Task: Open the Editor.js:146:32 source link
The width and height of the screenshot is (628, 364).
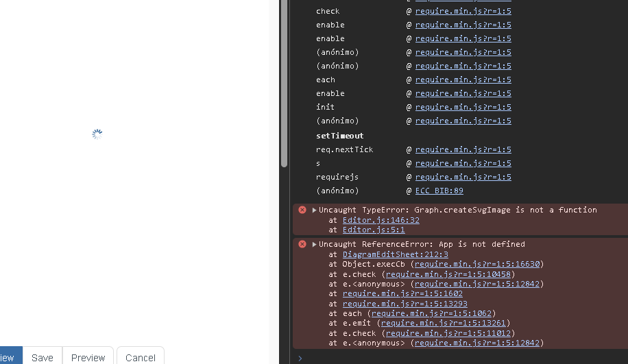Action: click(381, 220)
